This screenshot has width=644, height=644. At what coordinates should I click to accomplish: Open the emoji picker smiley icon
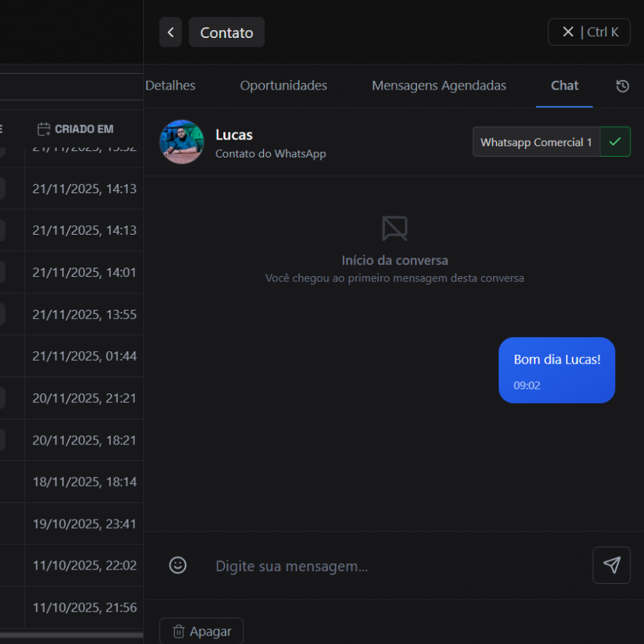point(177,565)
